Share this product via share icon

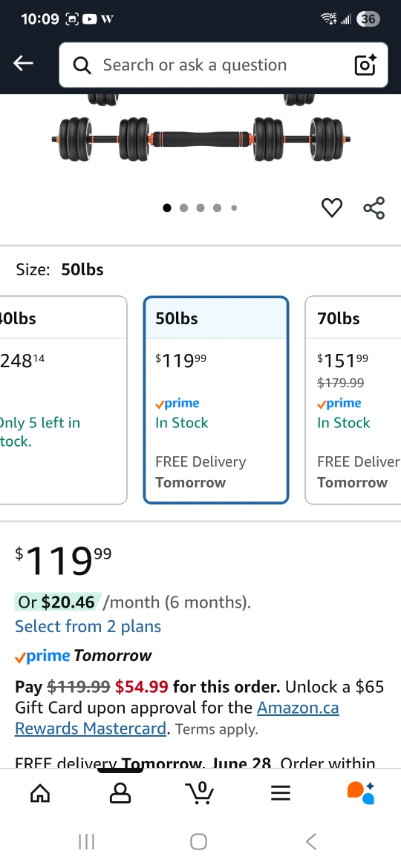tap(374, 208)
